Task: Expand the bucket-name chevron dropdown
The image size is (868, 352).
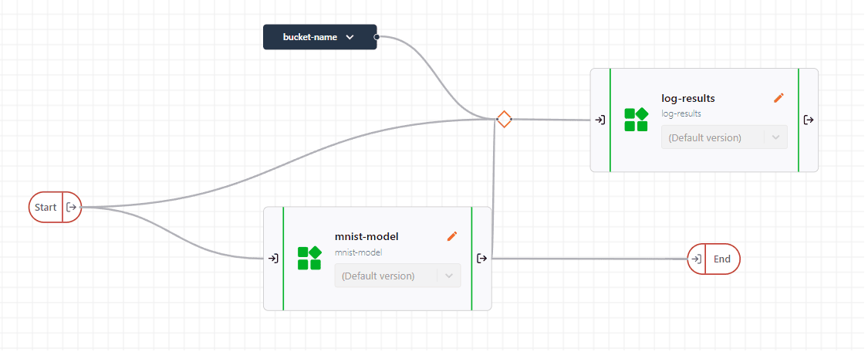Action: click(x=350, y=37)
